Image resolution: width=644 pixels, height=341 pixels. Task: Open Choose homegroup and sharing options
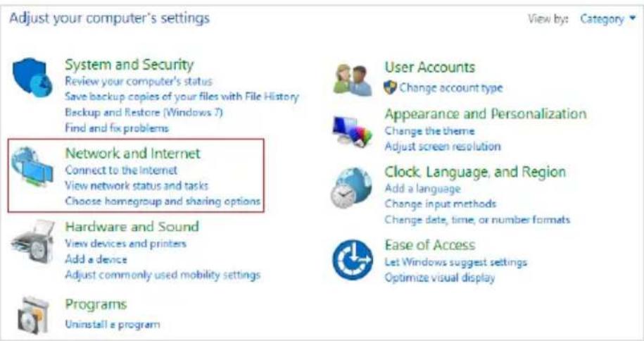click(163, 201)
